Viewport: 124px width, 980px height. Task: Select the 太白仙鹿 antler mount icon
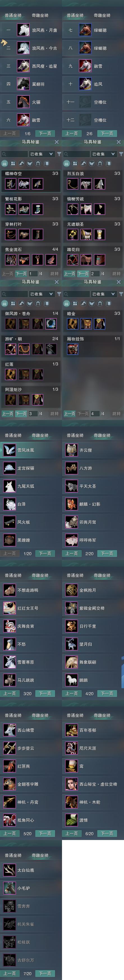(9, 870)
